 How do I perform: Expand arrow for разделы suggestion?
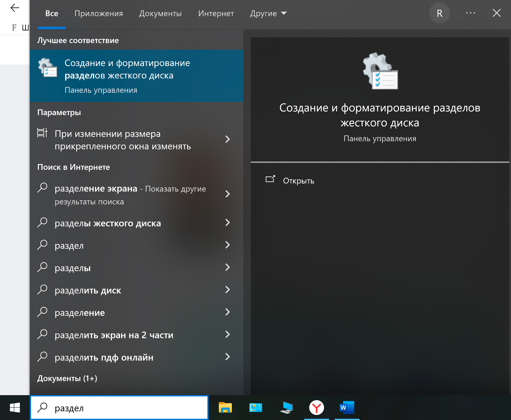tap(227, 267)
